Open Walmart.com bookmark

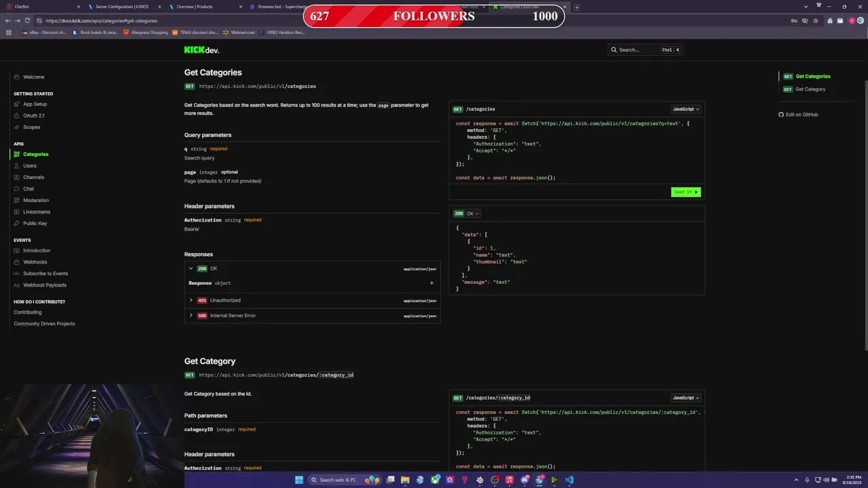tap(239, 33)
